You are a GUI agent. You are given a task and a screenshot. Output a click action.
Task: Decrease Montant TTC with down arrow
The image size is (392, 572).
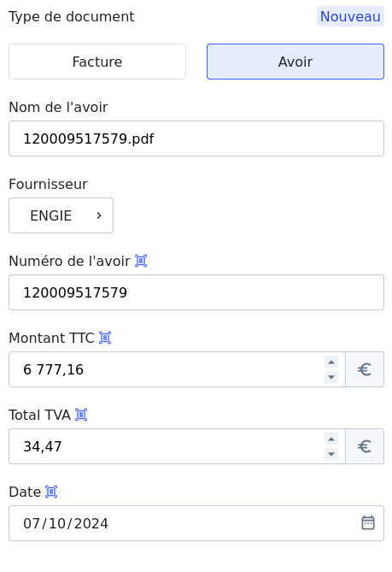331,377
